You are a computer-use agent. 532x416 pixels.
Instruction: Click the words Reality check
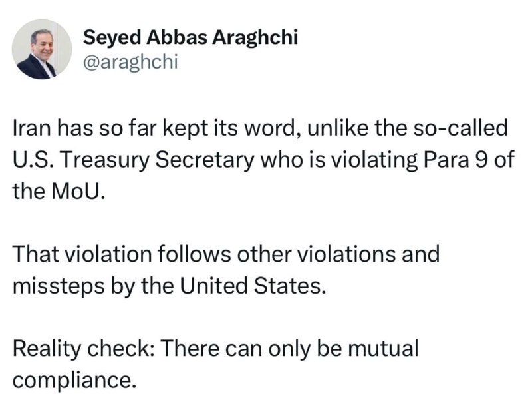pyautogui.click(x=83, y=349)
